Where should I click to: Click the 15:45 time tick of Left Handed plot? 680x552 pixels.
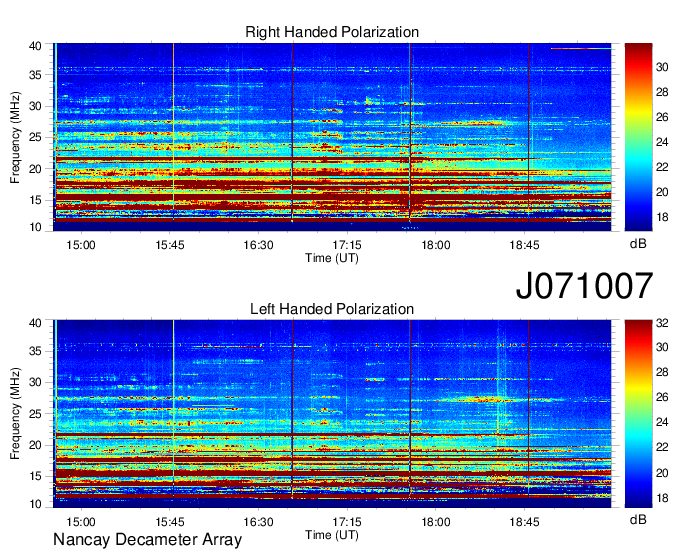[x=170, y=522]
